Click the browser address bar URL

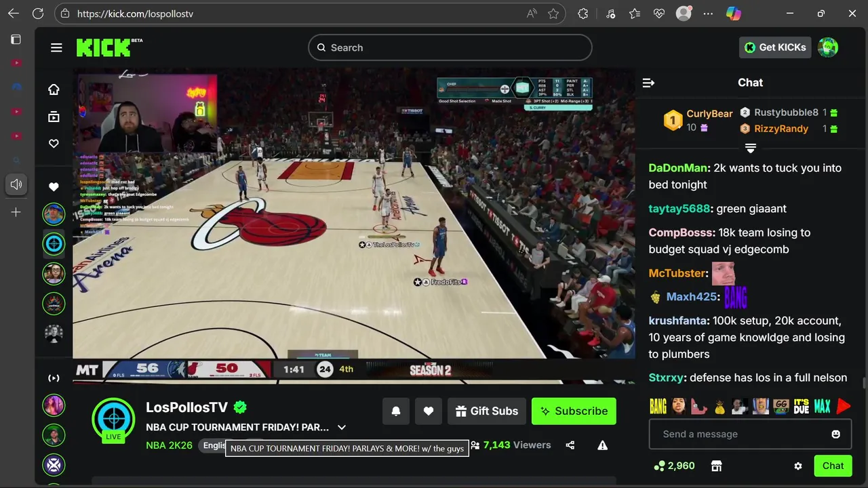[x=136, y=14]
